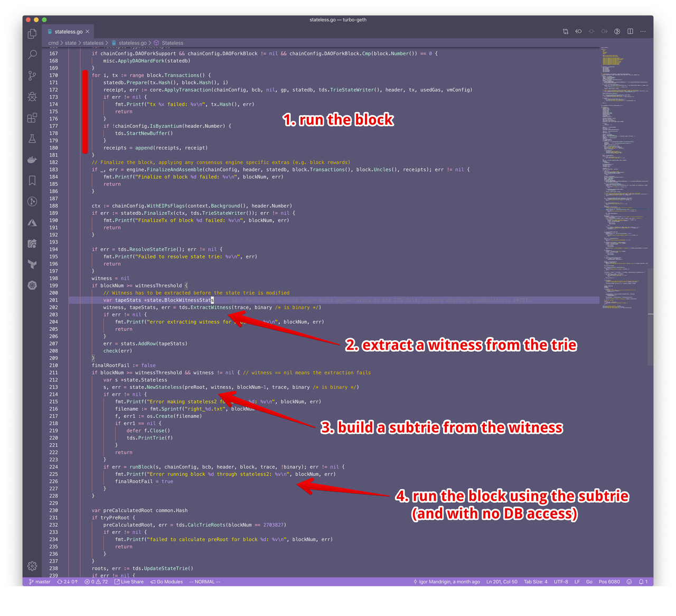Click the vertical scrollbar slider
This screenshot has width=676, height=616.
point(651,316)
